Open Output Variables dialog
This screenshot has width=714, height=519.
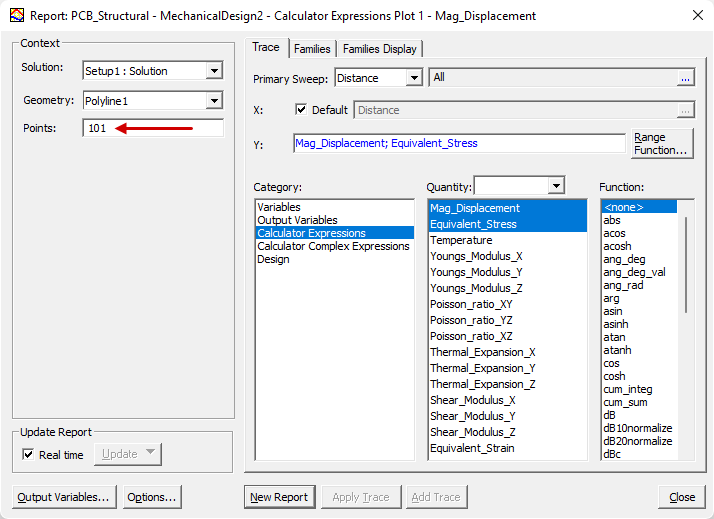coord(65,497)
